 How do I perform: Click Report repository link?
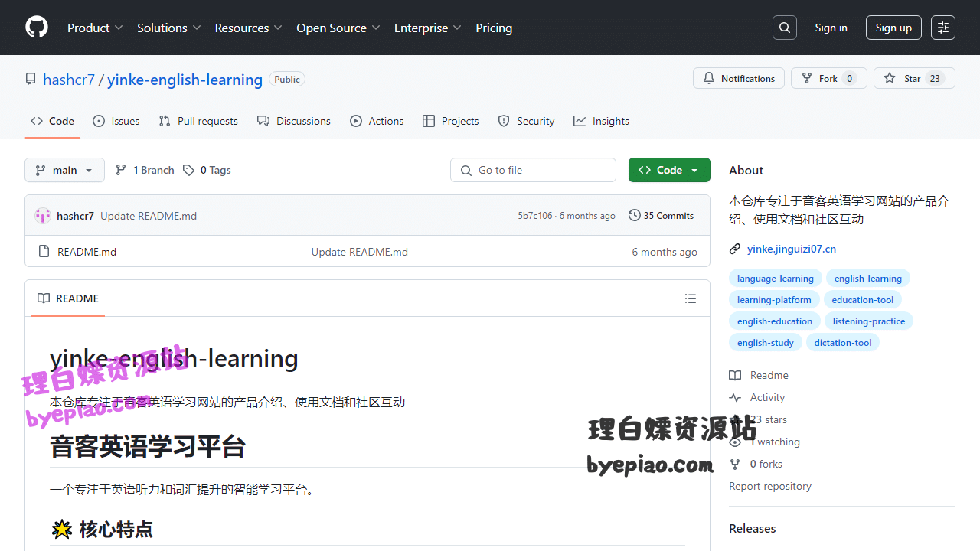click(x=770, y=486)
